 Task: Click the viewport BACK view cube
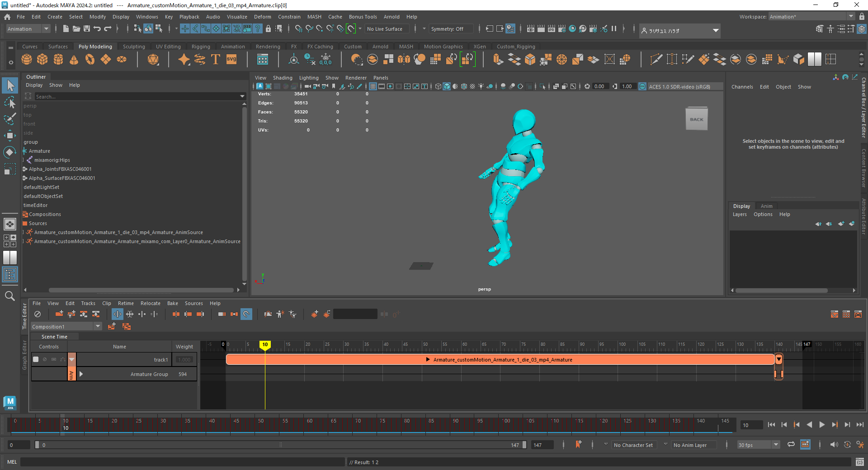(697, 119)
